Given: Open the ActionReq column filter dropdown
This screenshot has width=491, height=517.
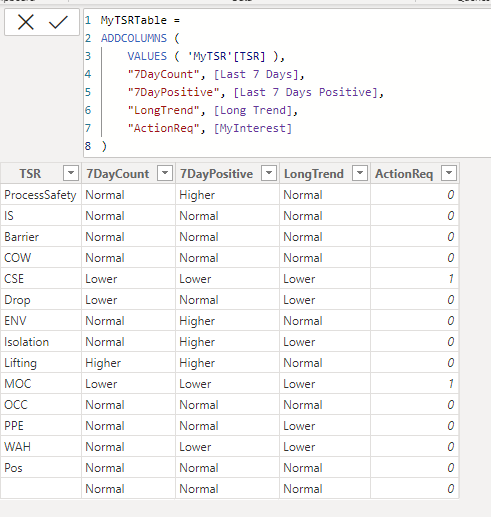Looking at the screenshot, I should 449,173.
